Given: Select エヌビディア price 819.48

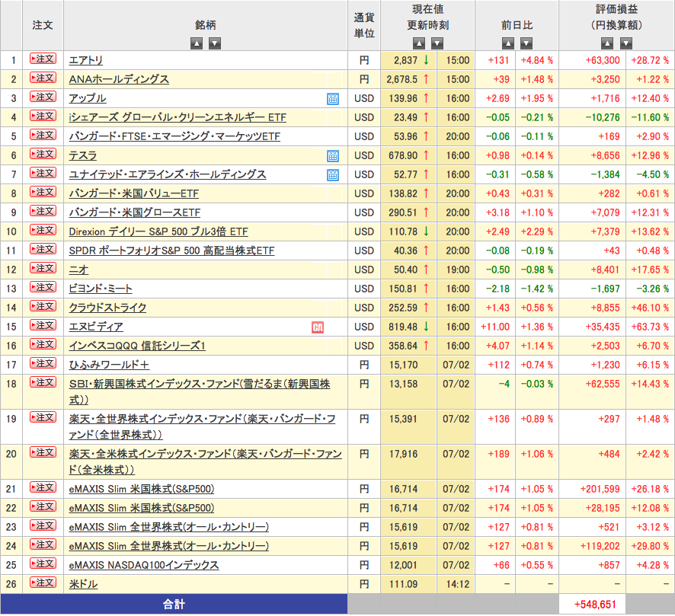Looking at the screenshot, I should [403, 327].
